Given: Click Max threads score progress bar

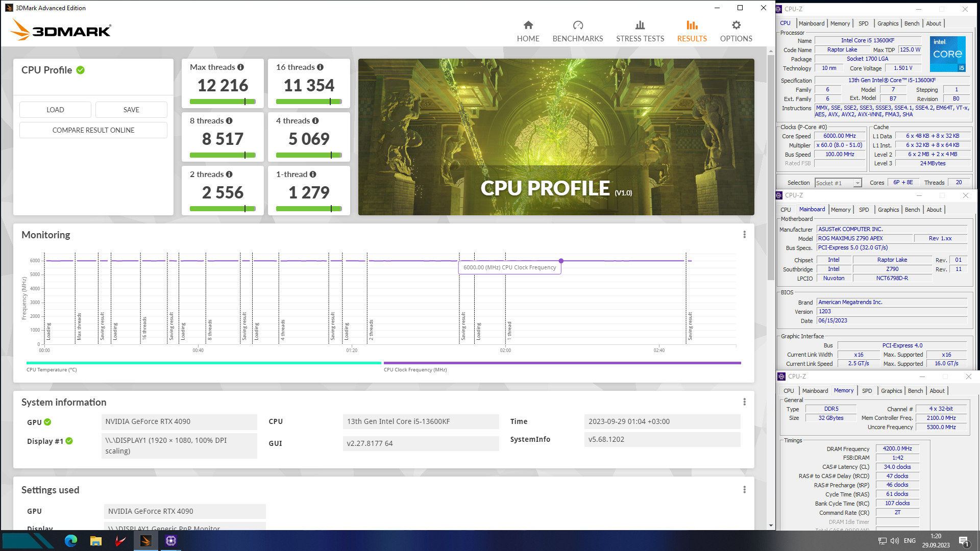Looking at the screenshot, I should [223, 102].
